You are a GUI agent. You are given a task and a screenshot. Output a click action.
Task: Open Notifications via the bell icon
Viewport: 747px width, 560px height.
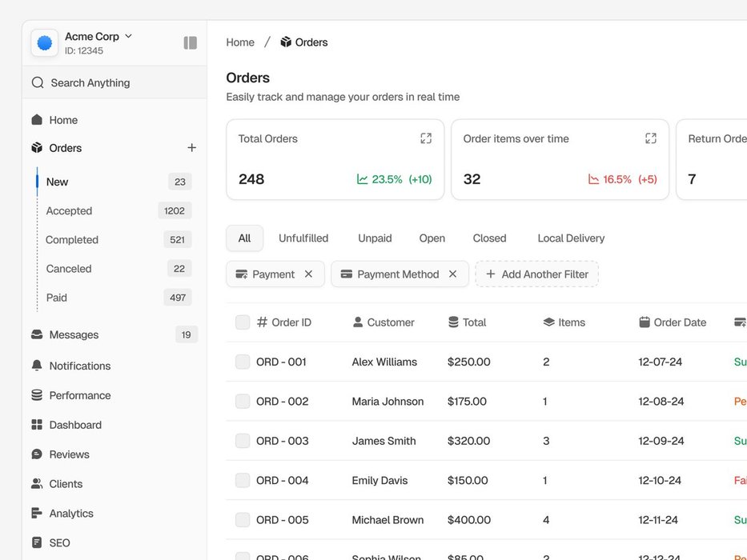(37, 366)
